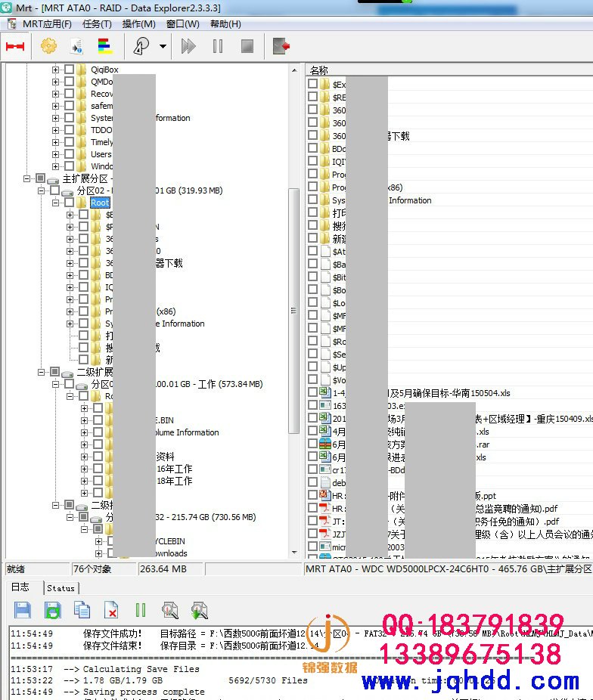Click the gray stop toolbar button

point(247,46)
